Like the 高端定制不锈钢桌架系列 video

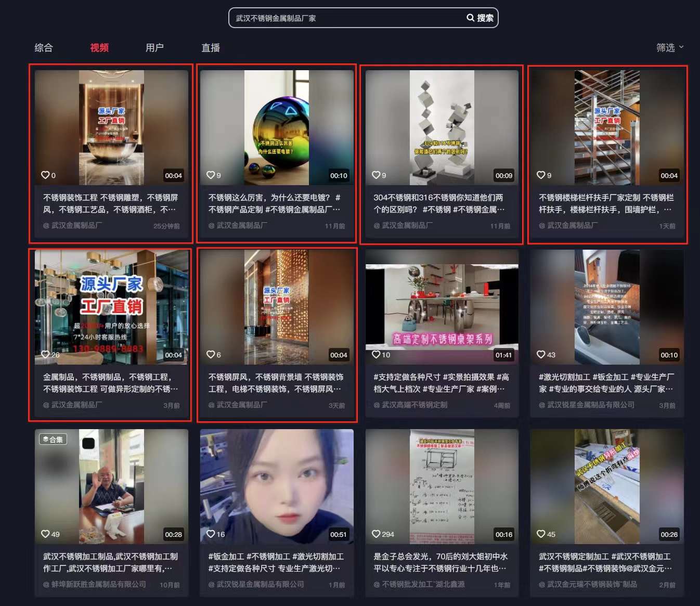(376, 355)
